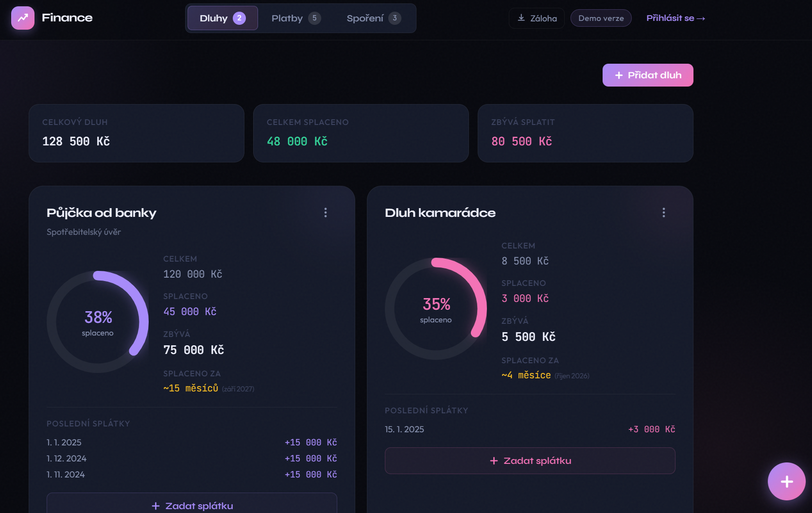Click the 15. 1. 2025 payment row
The height and width of the screenshot is (513, 812).
point(530,429)
